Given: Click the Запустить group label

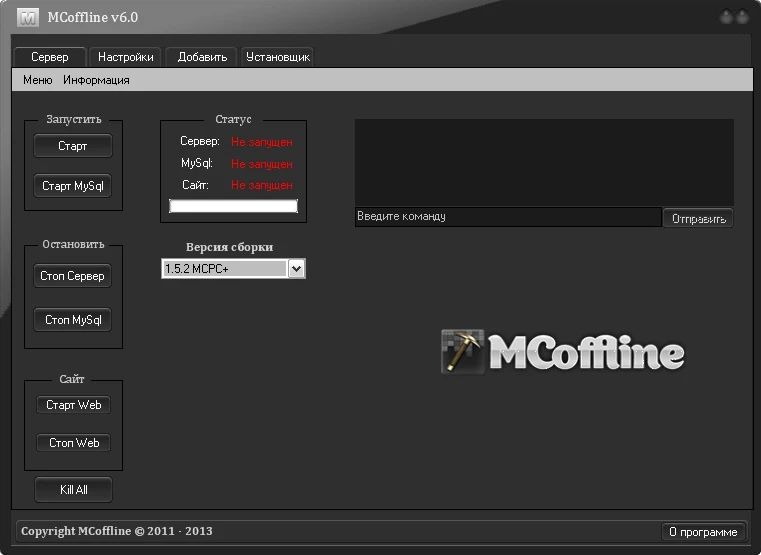Looking at the screenshot, I should [x=74, y=119].
